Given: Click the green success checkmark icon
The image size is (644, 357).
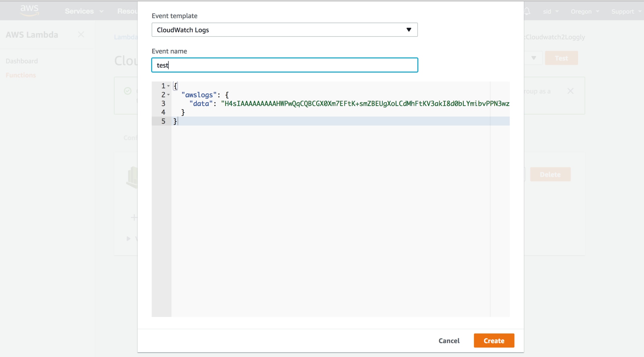Looking at the screenshot, I should [128, 91].
